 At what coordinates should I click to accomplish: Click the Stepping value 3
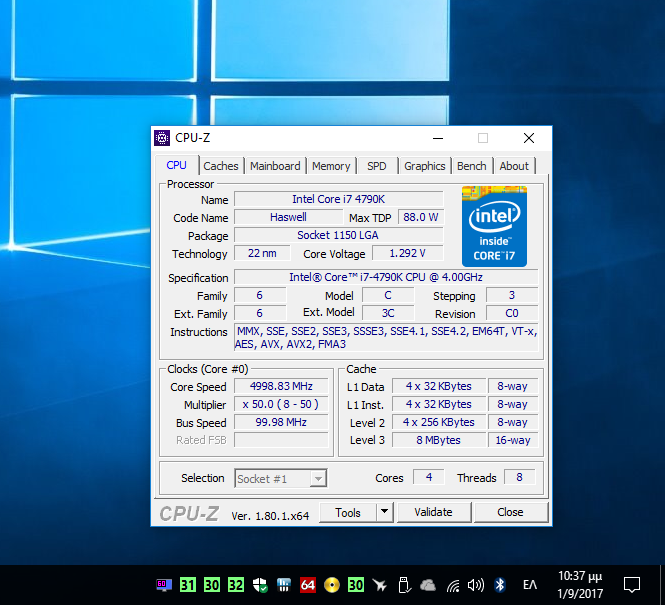click(512, 295)
